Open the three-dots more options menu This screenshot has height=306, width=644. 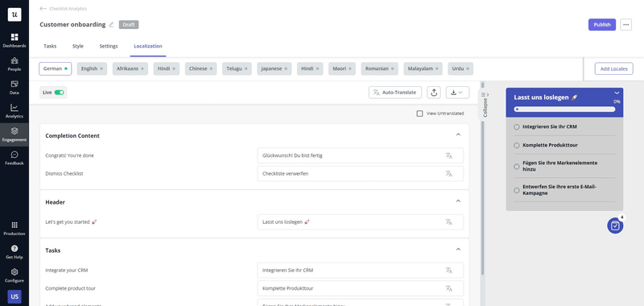tap(625, 25)
